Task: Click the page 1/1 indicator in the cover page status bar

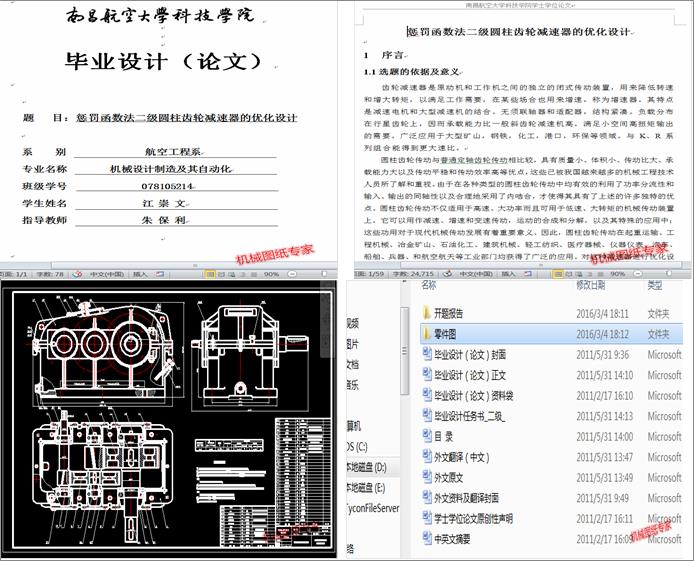Action: pyautogui.click(x=14, y=274)
